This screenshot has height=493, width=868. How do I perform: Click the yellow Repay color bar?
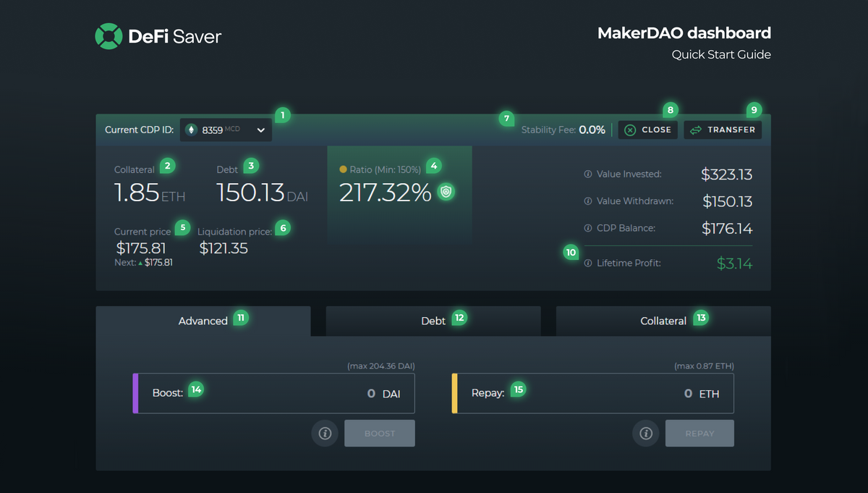(x=454, y=394)
